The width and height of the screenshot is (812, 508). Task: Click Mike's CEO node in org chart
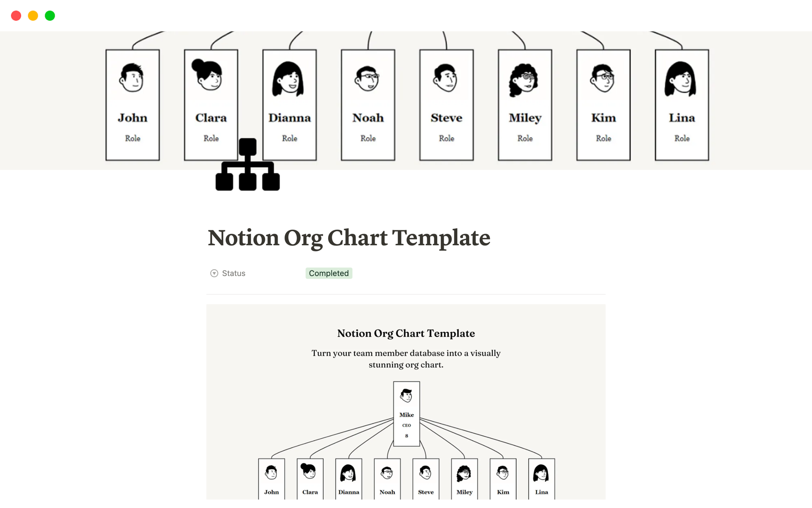(x=406, y=414)
